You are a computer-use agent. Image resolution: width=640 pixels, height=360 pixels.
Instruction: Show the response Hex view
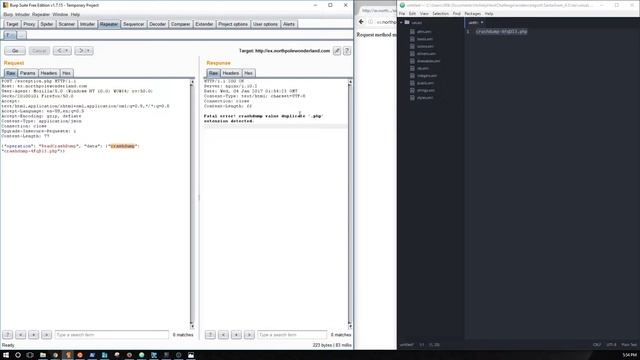coord(249,73)
